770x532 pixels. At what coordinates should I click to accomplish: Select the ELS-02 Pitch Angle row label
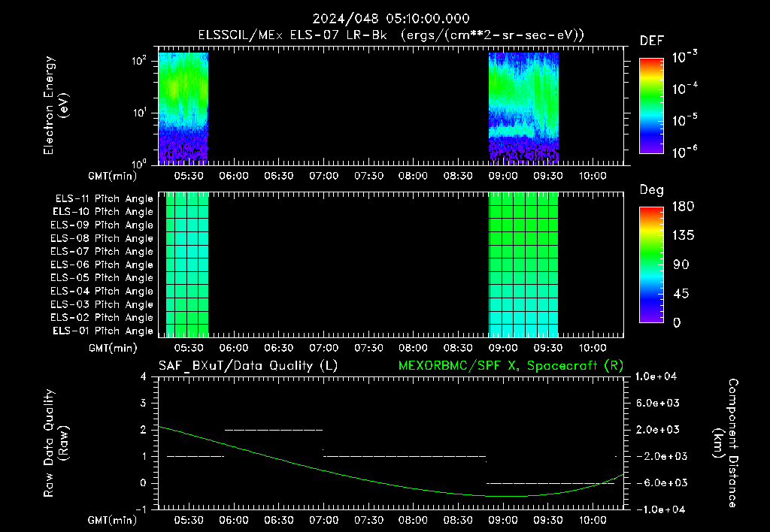[102, 318]
